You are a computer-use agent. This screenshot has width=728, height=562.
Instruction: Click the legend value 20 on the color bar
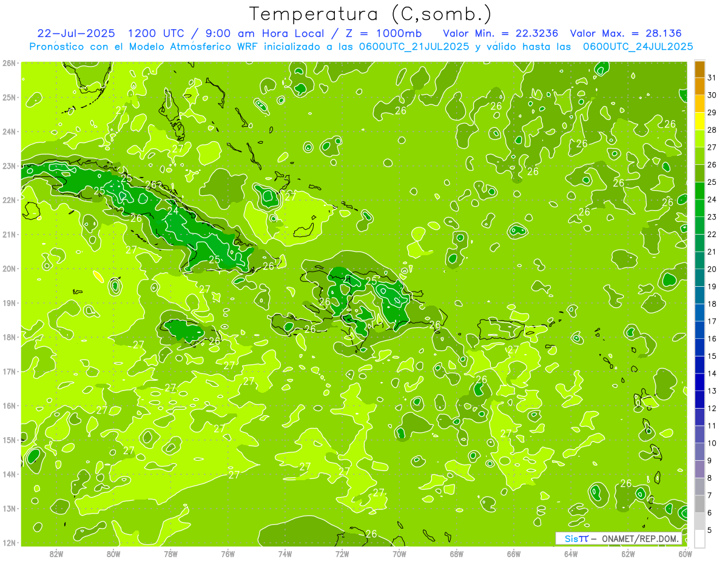712,269
